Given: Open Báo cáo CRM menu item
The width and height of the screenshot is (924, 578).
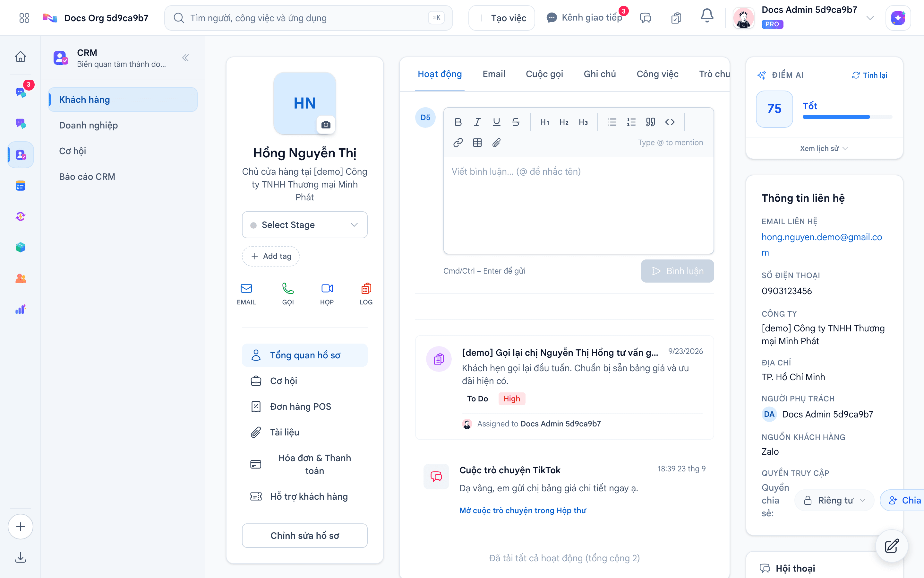Looking at the screenshot, I should (123, 177).
